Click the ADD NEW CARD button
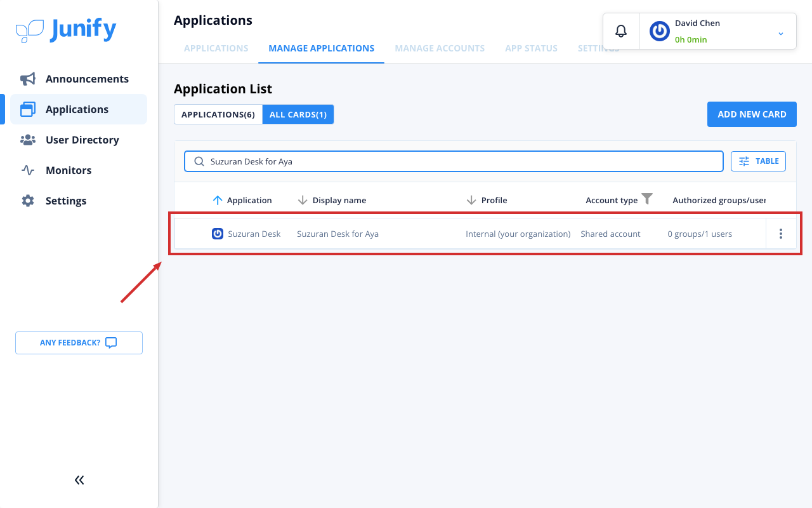The image size is (812, 508). click(x=752, y=114)
